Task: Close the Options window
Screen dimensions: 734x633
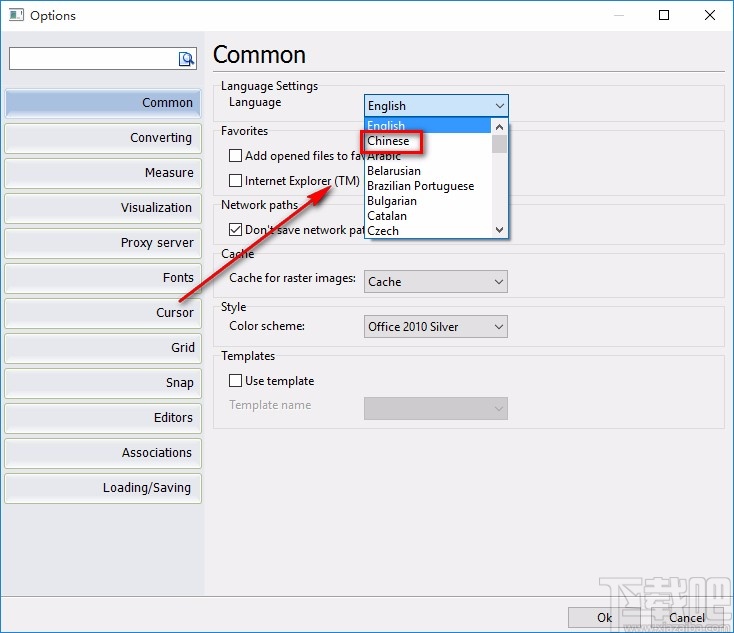Action: [710, 15]
